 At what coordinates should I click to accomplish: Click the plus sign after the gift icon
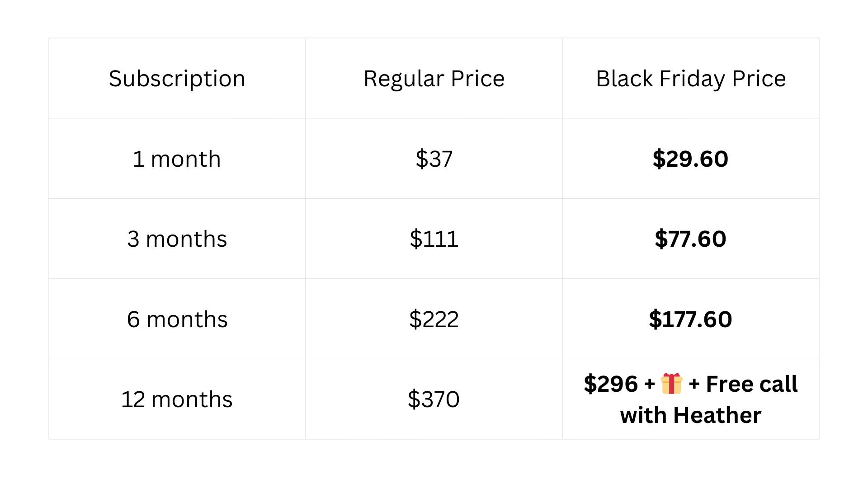[x=694, y=385]
